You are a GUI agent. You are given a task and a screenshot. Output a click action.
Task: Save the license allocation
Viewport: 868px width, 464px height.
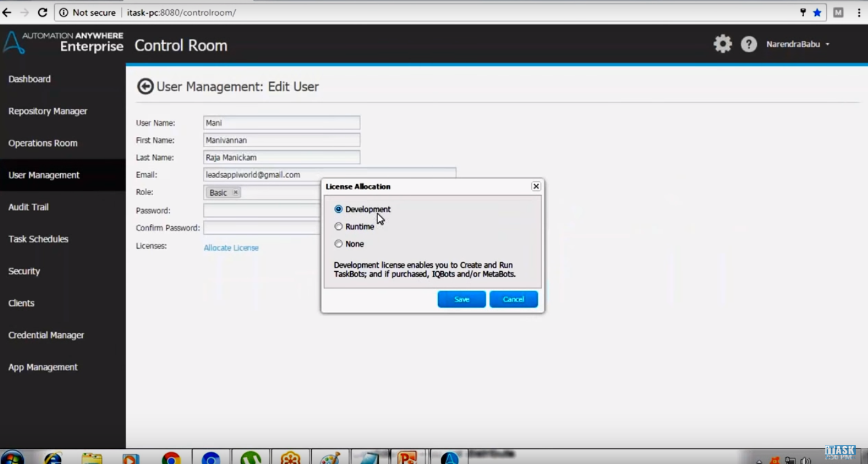pos(461,299)
